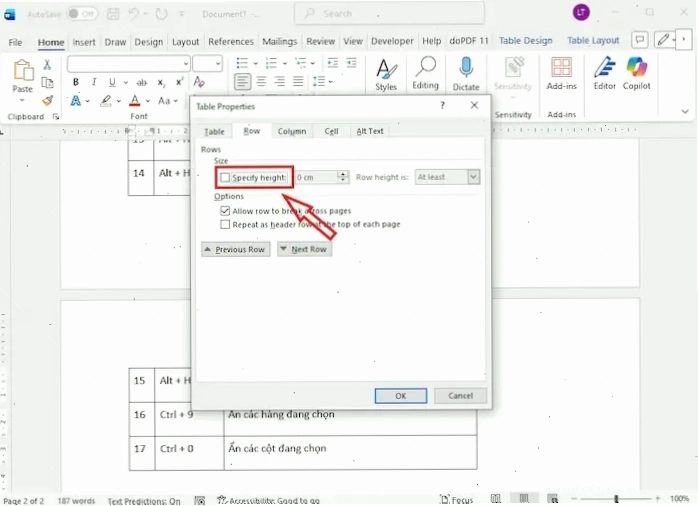Screen dimensions: 698x506
Task: Expand font color dropdown arrow
Action: coord(147,101)
